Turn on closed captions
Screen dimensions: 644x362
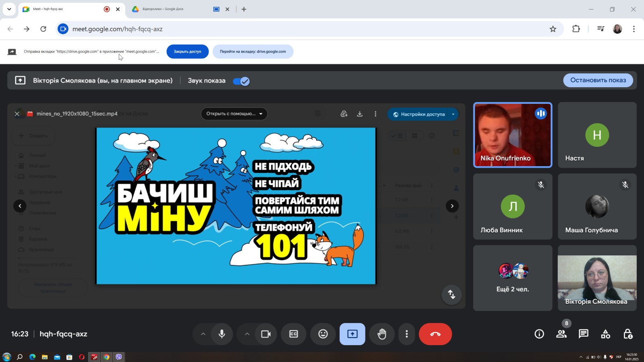[x=294, y=334]
